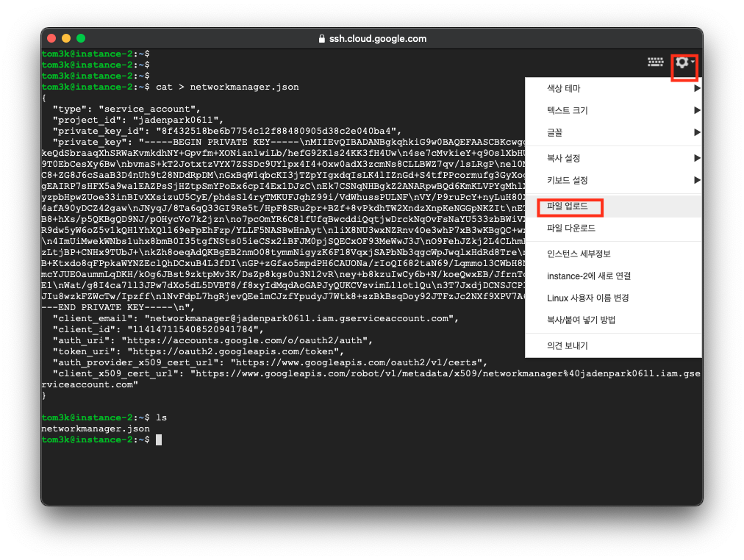Open the 텍스트 크기 submenu
744x560 pixels.
click(x=613, y=110)
